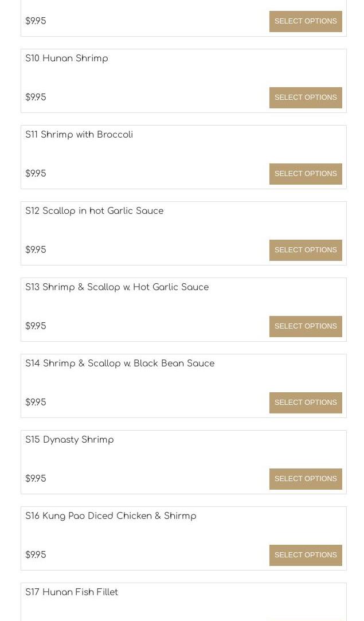
Task: Open the S15 Dynasty Shrimp title
Action: pos(69,440)
